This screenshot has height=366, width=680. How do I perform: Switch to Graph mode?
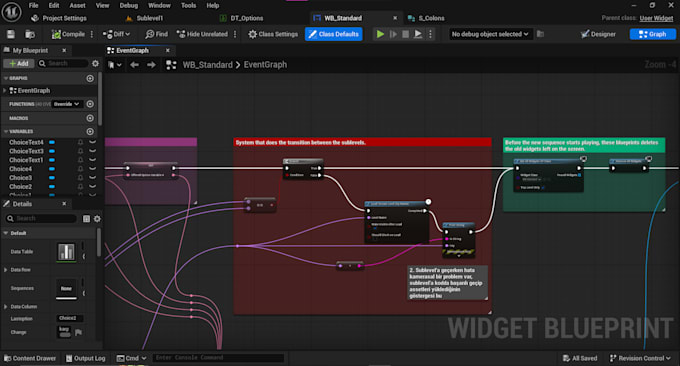click(x=653, y=34)
